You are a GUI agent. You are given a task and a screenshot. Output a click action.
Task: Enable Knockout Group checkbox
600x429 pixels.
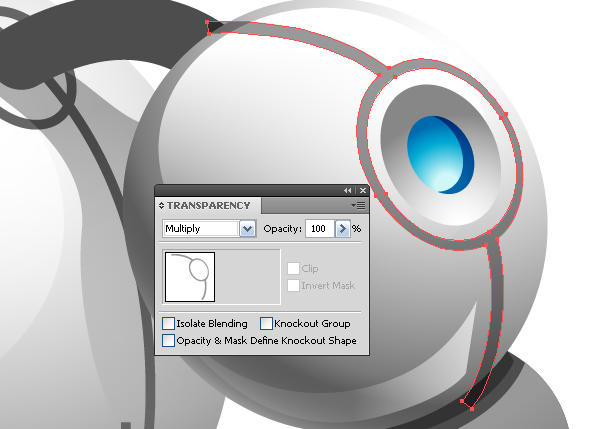266,323
